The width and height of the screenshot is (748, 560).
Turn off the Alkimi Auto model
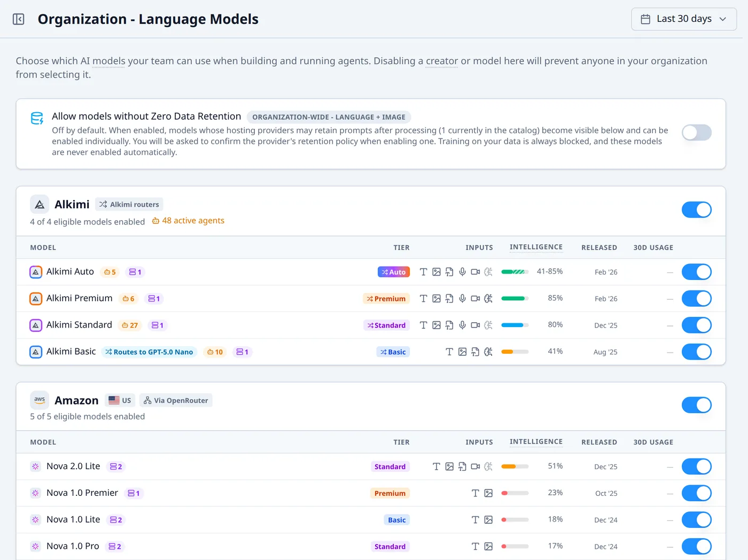point(696,272)
